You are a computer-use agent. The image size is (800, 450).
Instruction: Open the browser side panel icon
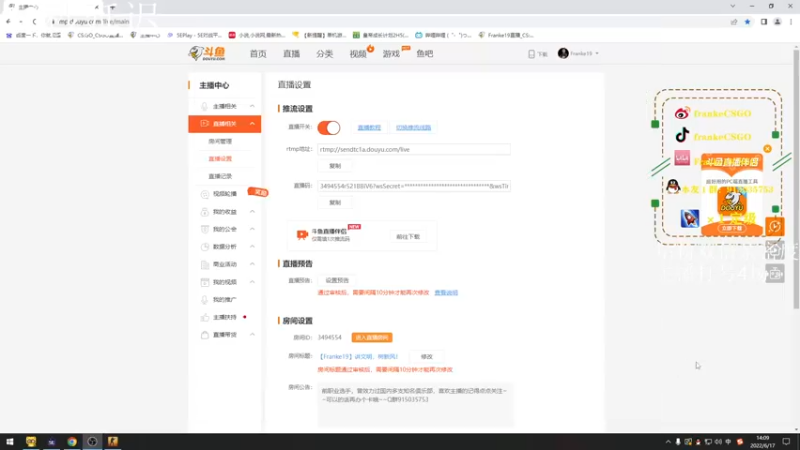pos(764,21)
